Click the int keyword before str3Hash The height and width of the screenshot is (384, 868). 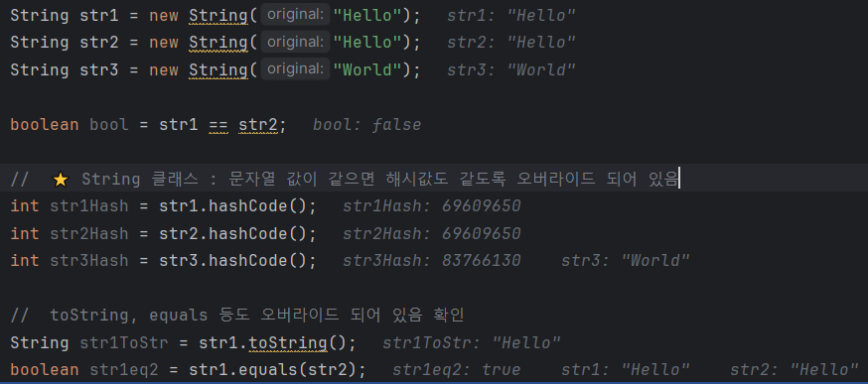tap(25, 261)
